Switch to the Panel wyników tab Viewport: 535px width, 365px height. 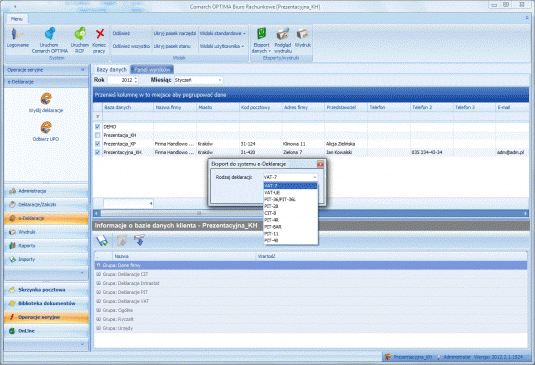(152, 70)
